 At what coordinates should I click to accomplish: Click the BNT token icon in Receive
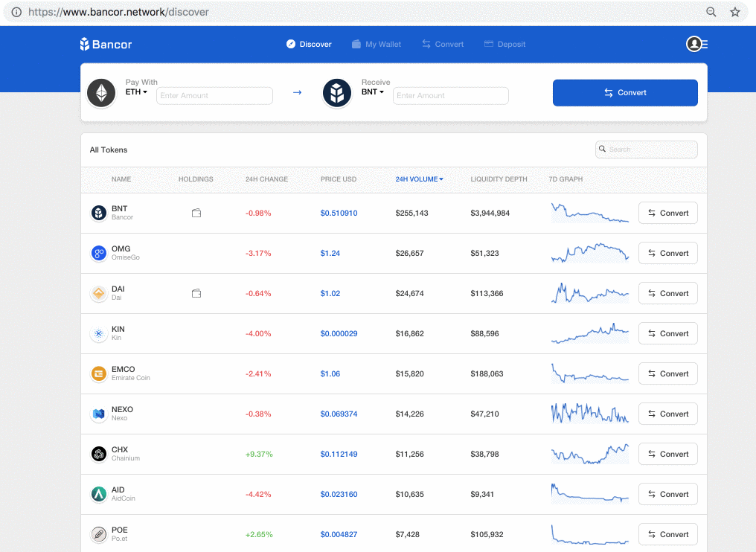[x=337, y=92]
